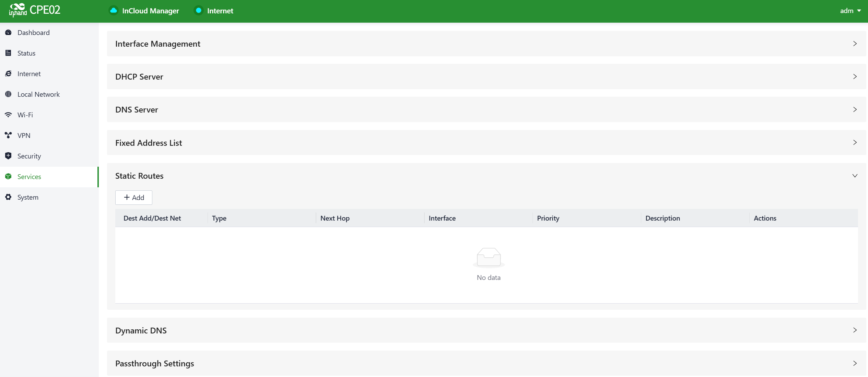Click the Internet status indicator in header
868x377 pixels.
pos(198,11)
